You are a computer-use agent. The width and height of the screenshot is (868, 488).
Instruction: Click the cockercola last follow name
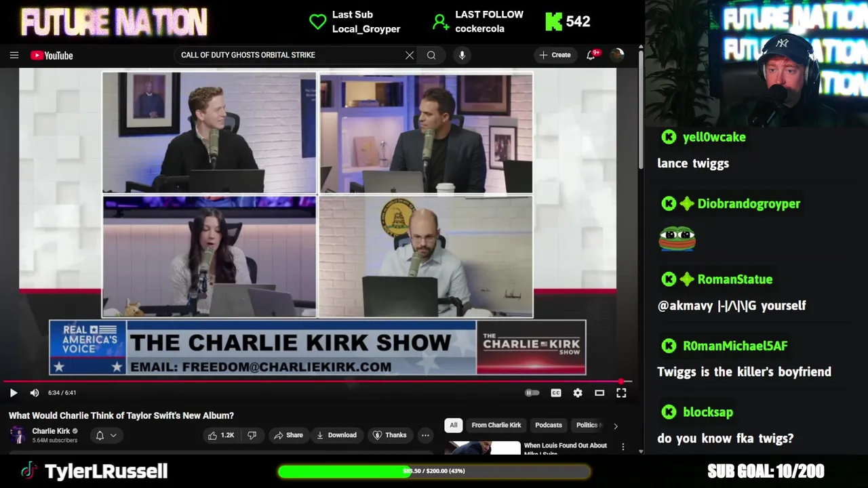tap(479, 29)
